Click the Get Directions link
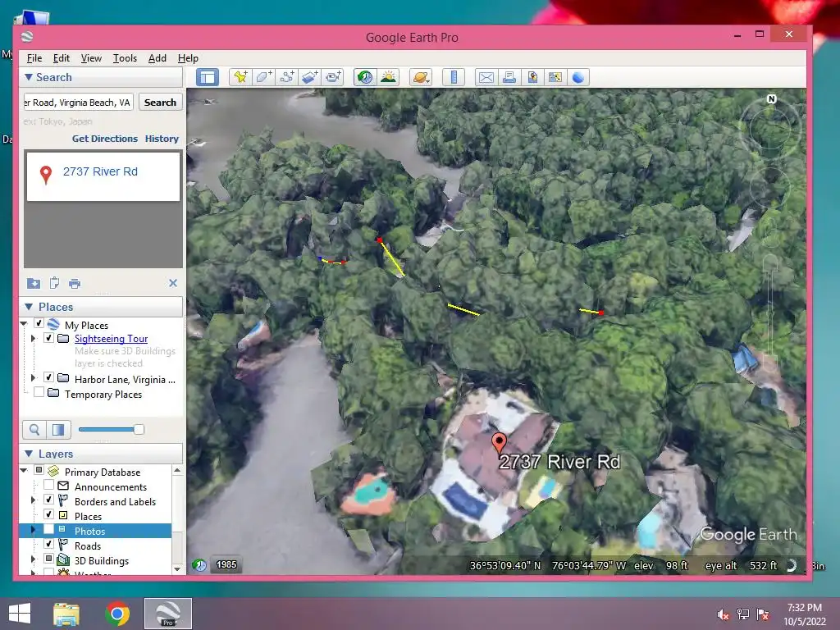This screenshot has height=630, width=840. [105, 139]
